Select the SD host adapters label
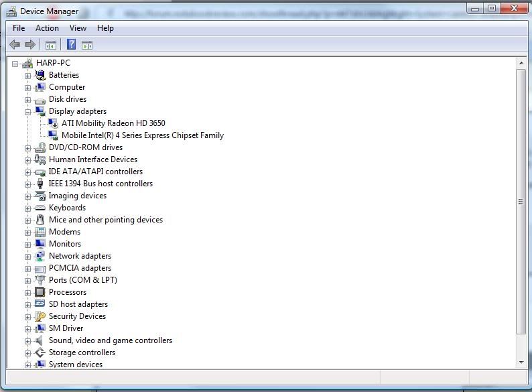The width and height of the screenshot is (532, 392). 78,304
